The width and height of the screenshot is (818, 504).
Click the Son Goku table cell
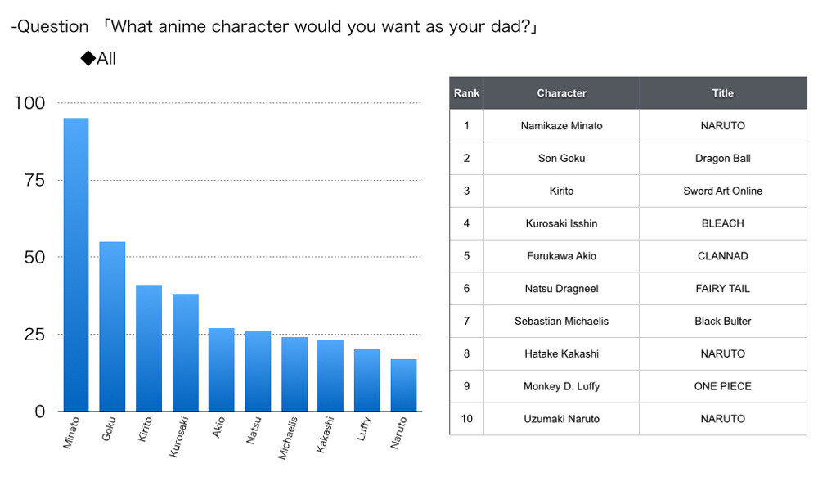(x=561, y=159)
